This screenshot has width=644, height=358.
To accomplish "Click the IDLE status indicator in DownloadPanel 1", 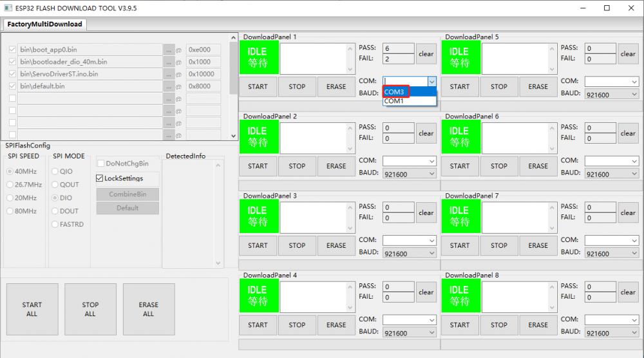I will point(258,57).
